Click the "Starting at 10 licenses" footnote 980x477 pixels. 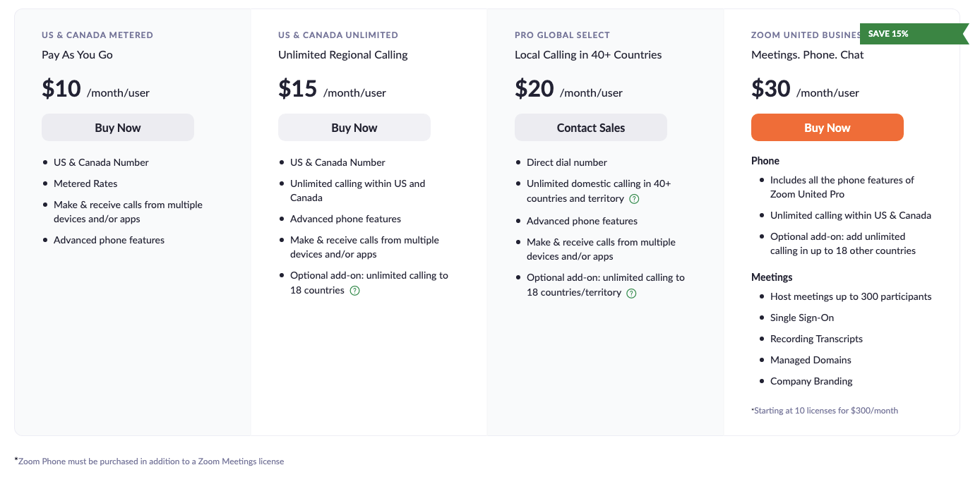pyautogui.click(x=825, y=411)
